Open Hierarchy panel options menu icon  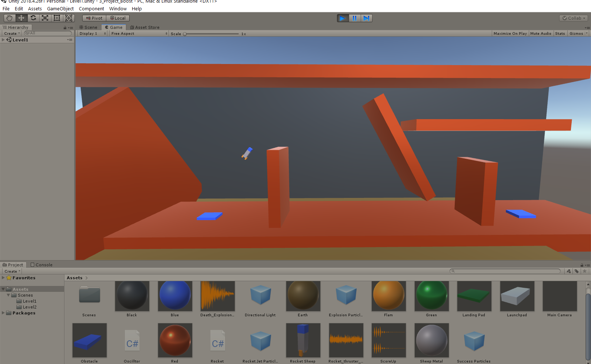[70, 27]
